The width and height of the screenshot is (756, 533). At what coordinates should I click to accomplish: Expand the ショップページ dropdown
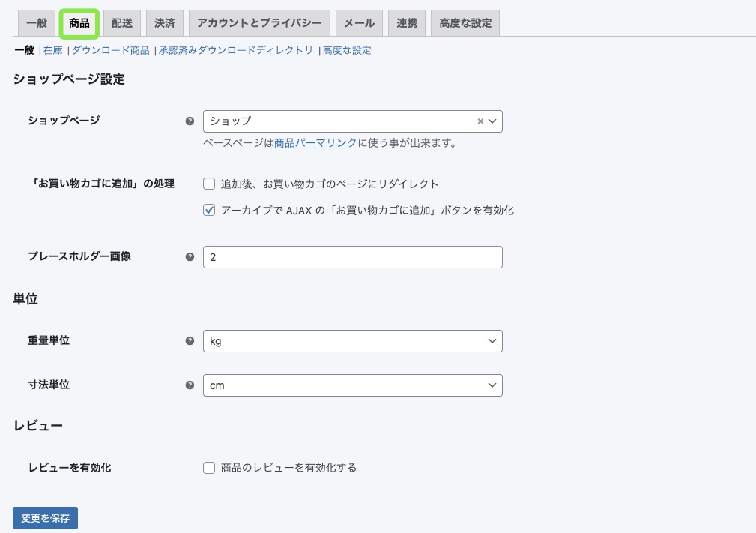pyautogui.click(x=492, y=121)
